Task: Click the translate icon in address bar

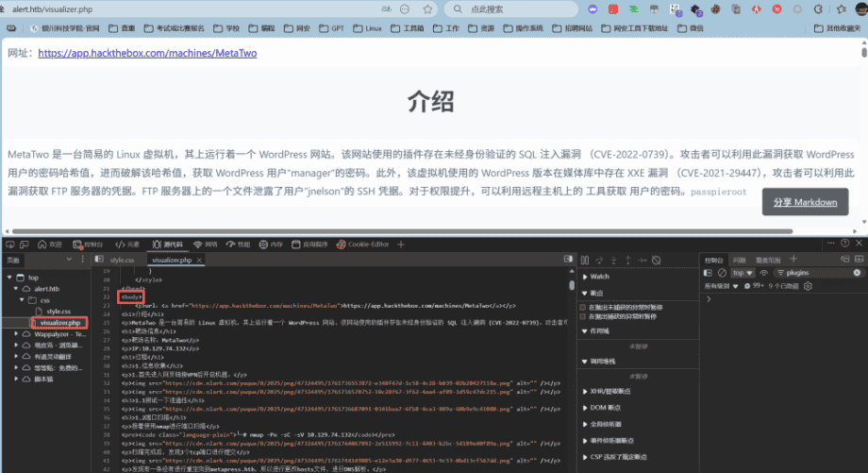Action: (387, 8)
